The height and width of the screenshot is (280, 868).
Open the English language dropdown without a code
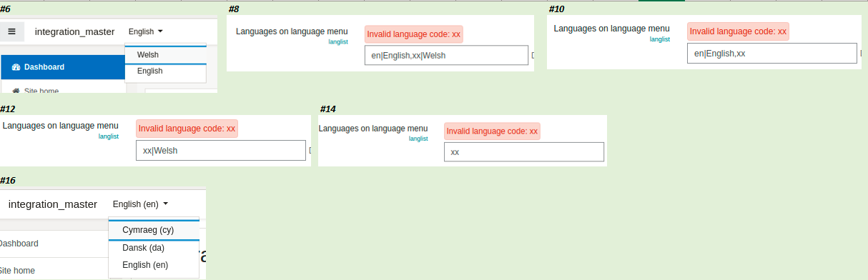click(x=146, y=31)
